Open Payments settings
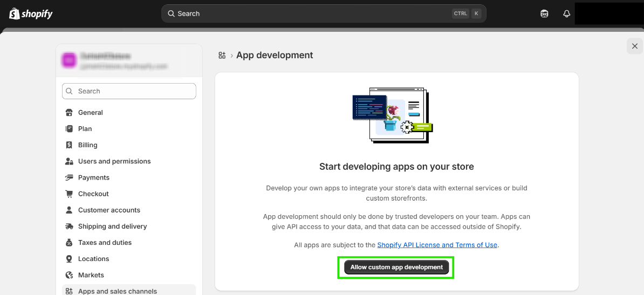Image resolution: width=644 pixels, height=295 pixels. (x=93, y=177)
